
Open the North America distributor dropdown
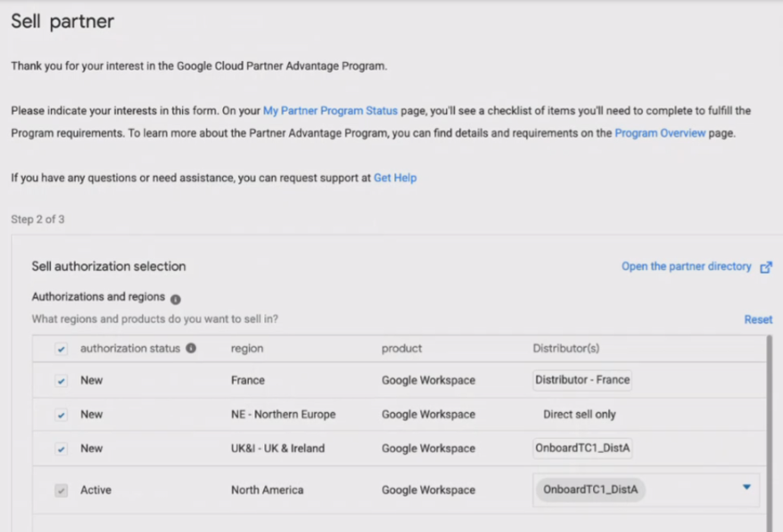point(747,488)
